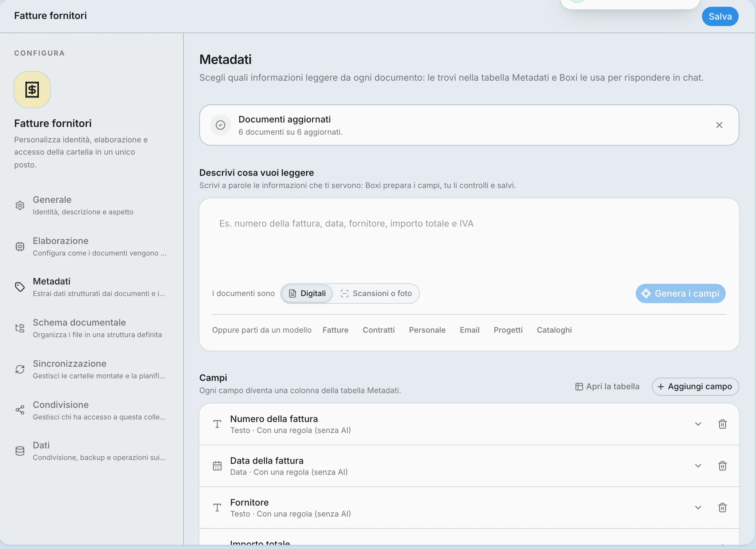Open the Sincronizzazione section

coord(91,369)
